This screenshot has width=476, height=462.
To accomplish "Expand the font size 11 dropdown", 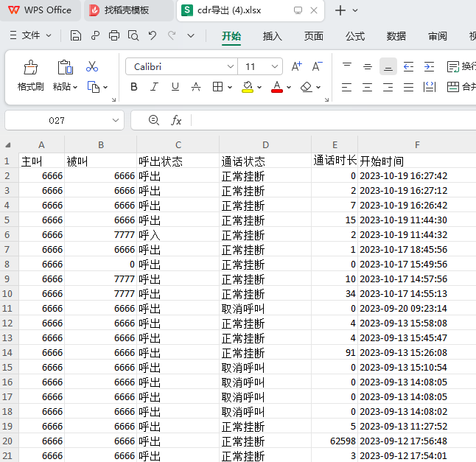I will click(275, 66).
